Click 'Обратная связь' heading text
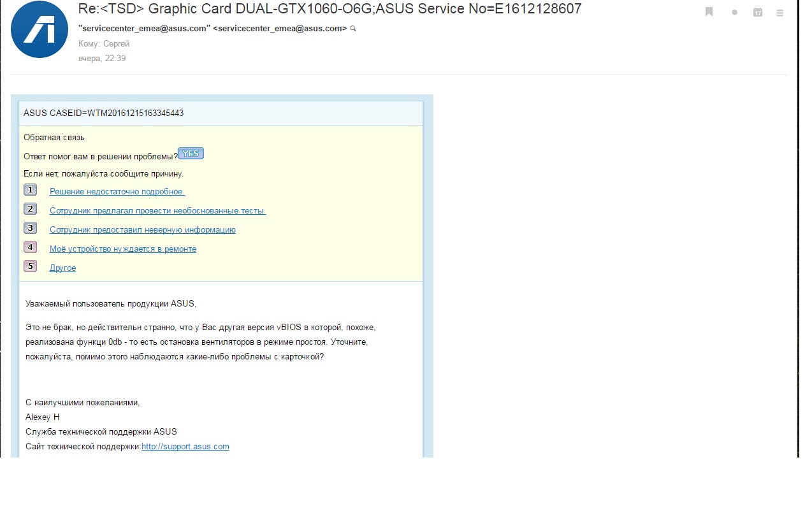 (x=54, y=137)
